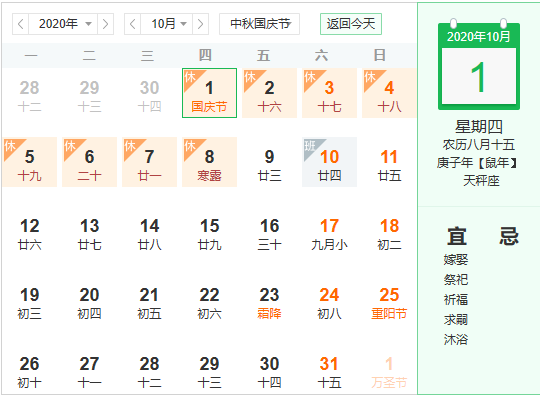This screenshot has height=397, width=540.
Task: Select October 6 二十
Action: coord(90,162)
